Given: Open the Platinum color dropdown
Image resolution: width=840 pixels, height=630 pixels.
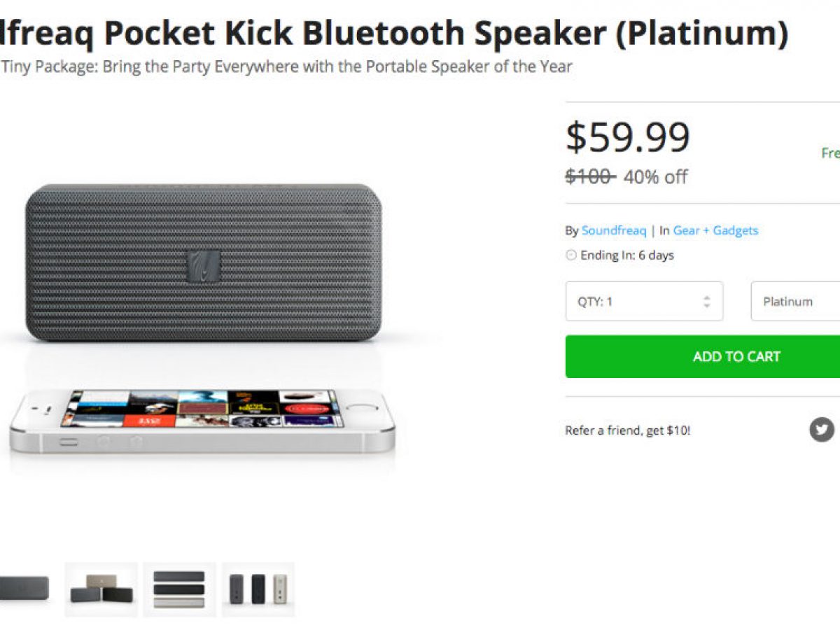Looking at the screenshot, I should pos(794,302).
